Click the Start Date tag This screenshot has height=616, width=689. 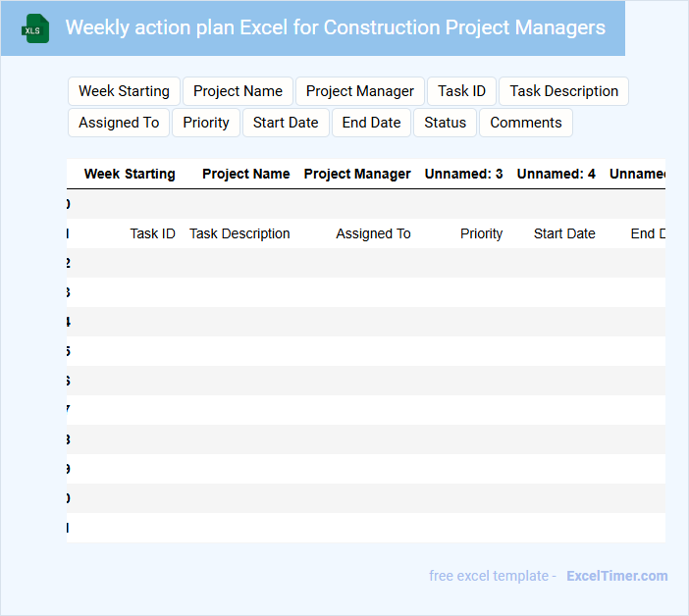[286, 123]
